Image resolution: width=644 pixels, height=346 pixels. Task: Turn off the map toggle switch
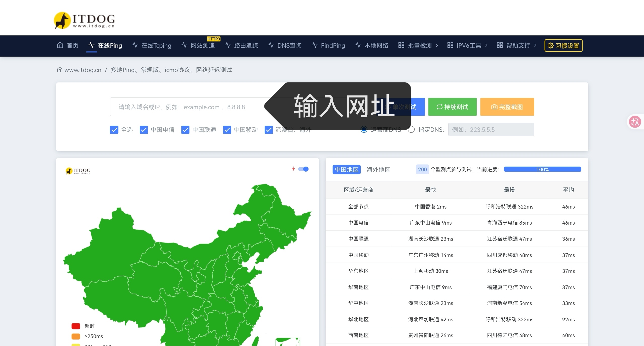pos(303,169)
